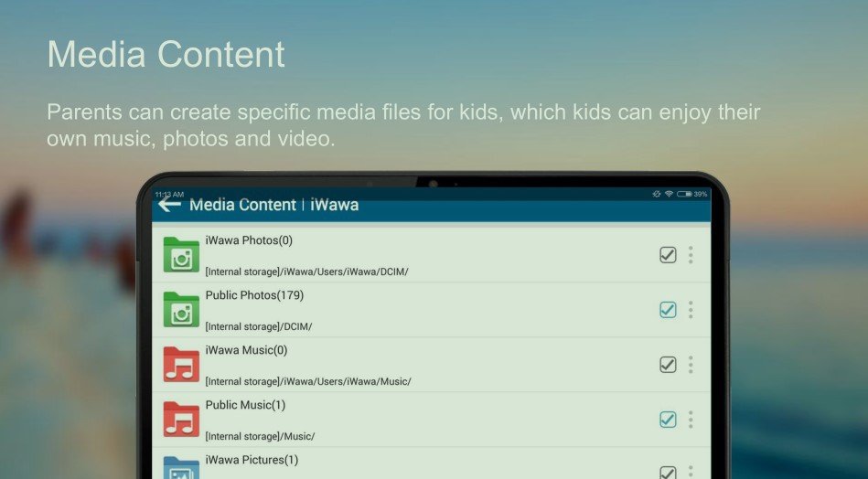Open more options for iWawa Music

[x=691, y=365]
